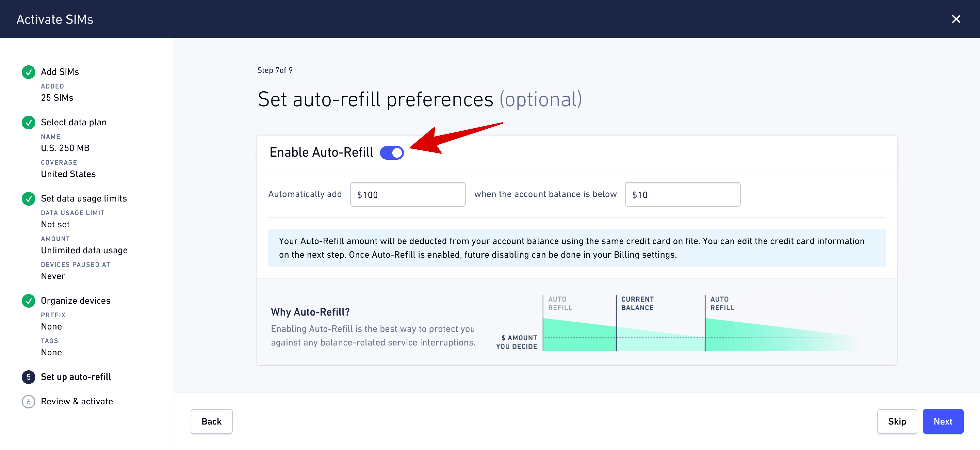This screenshot has height=450, width=980.
Task: Click the step 6 circle badge
Action: click(x=29, y=401)
